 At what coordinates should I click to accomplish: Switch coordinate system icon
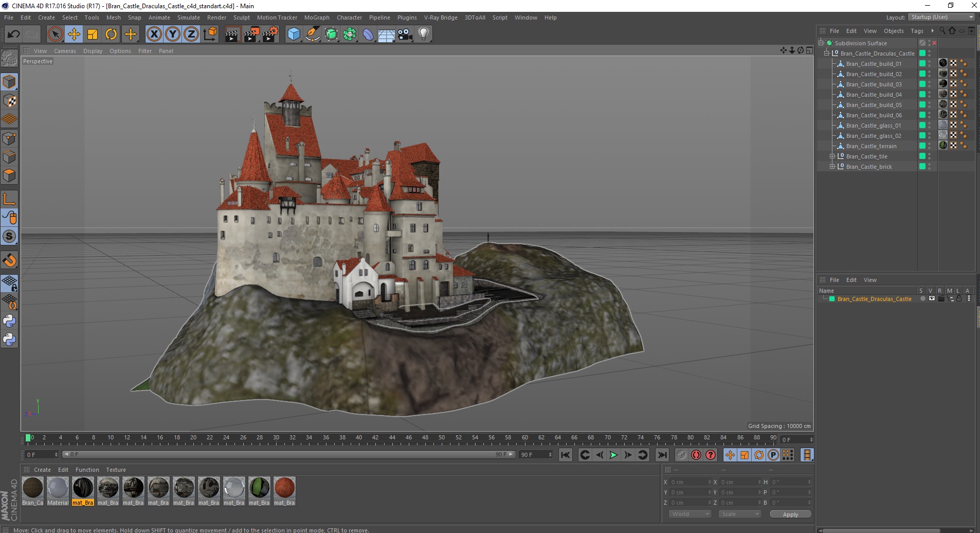click(x=210, y=34)
